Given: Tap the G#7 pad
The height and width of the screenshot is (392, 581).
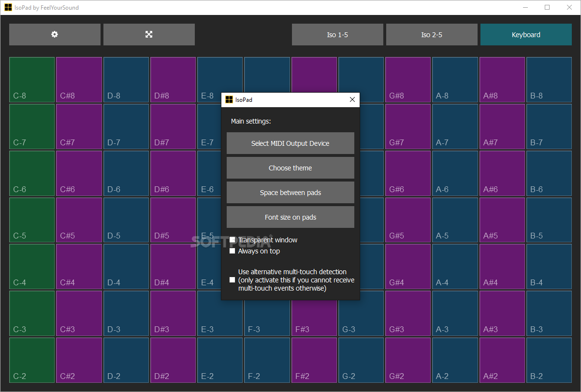Looking at the screenshot, I should point(408,126).
